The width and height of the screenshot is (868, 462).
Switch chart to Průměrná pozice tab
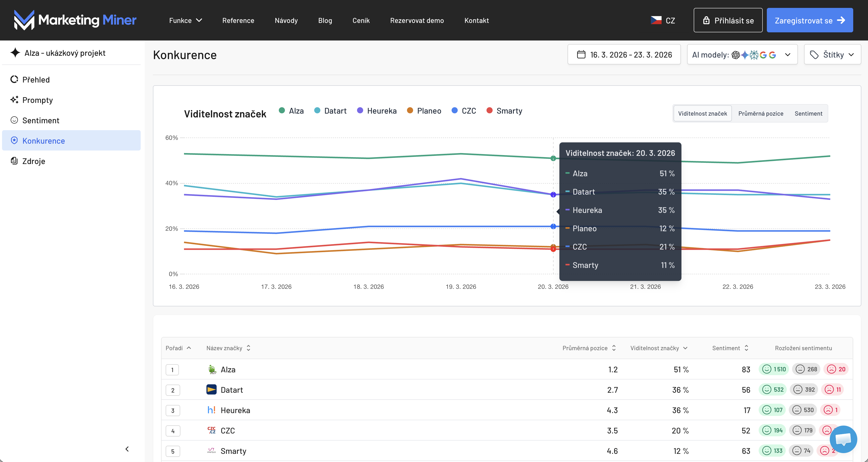click(760, 114)
